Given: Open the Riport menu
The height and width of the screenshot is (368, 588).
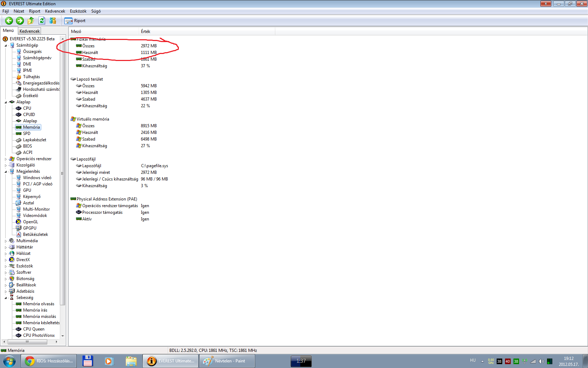Looking at the screenshot, I should pyautogui.click(x=35, y=11).
